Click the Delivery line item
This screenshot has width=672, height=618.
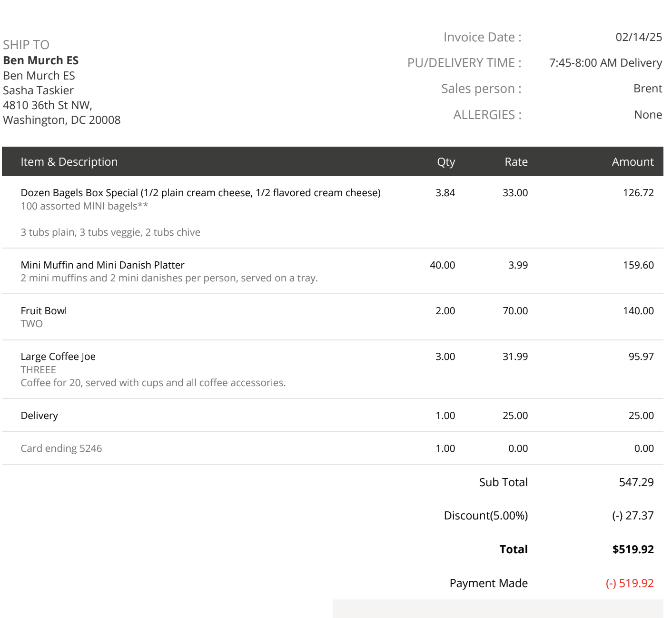pyautogui.click(x=39, y=415)
